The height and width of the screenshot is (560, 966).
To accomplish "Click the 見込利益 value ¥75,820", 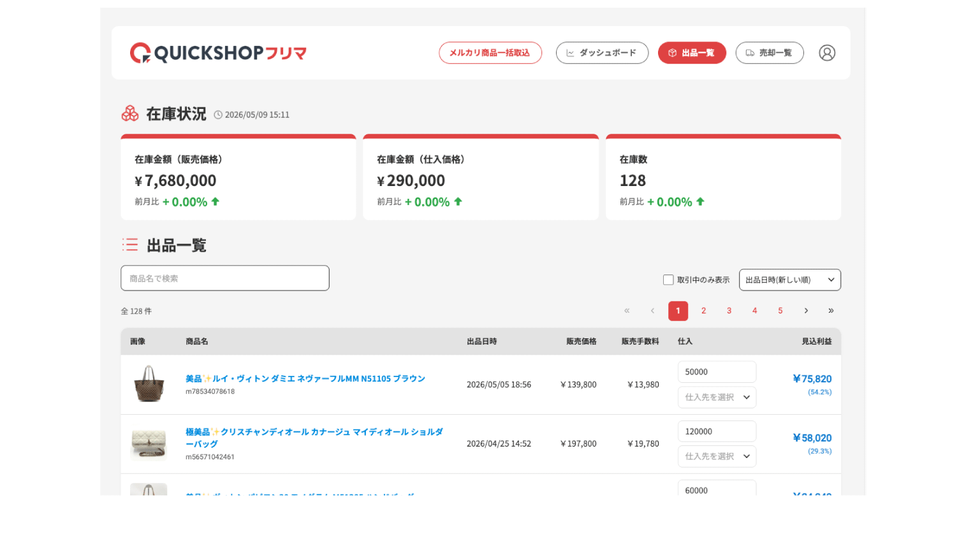I will coord(812,378).
